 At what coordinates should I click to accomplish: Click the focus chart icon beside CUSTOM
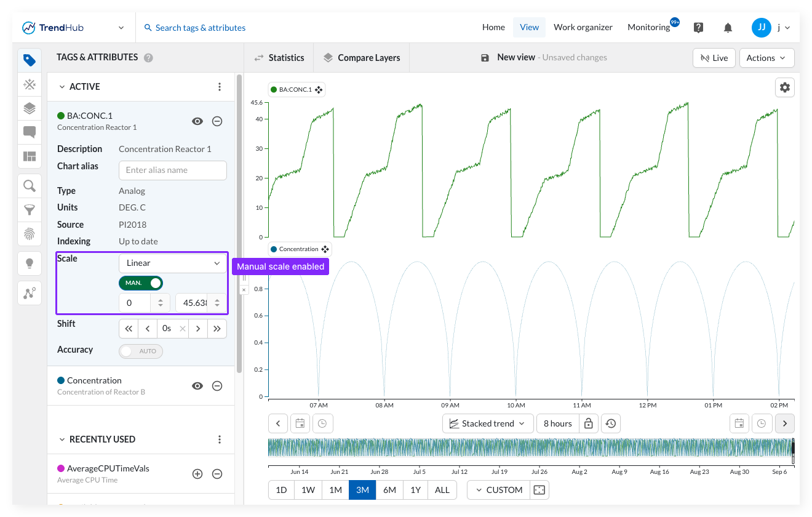539,490
